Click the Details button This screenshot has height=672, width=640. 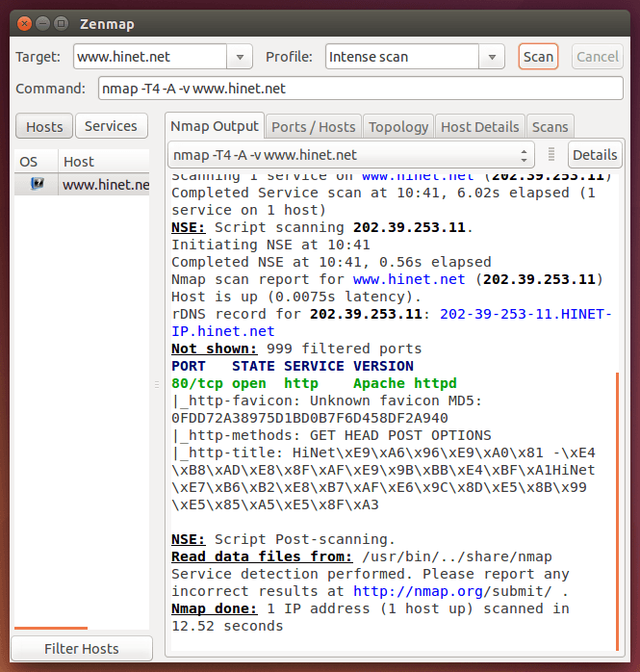pyautogui.click(x=595, y=155)
